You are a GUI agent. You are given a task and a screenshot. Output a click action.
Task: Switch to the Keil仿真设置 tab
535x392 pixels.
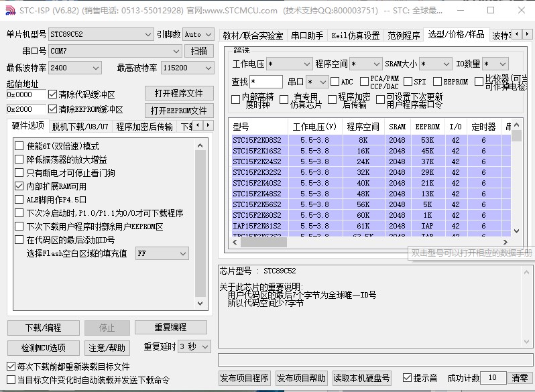click(x=355, y=36)
